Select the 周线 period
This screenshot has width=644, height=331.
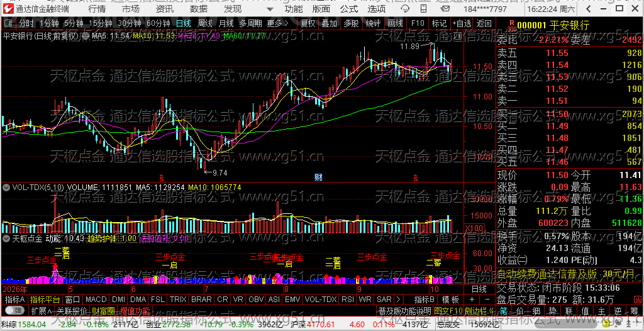[205, 23]
